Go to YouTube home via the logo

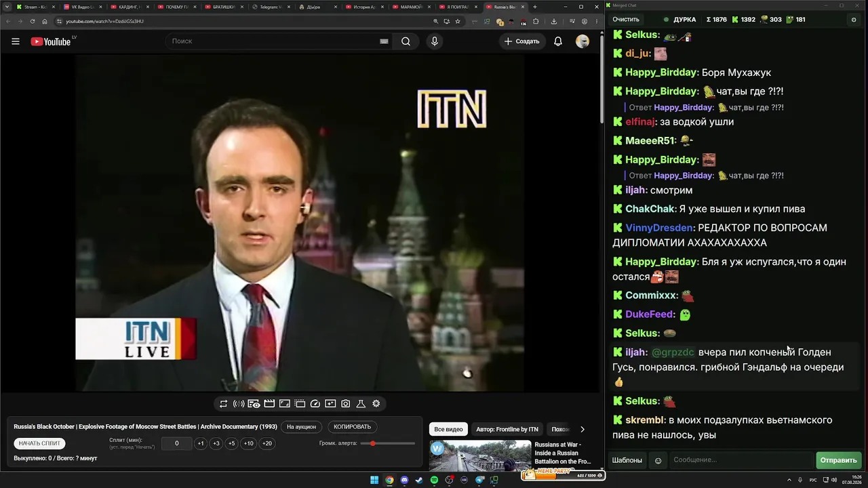pos(50,41)
